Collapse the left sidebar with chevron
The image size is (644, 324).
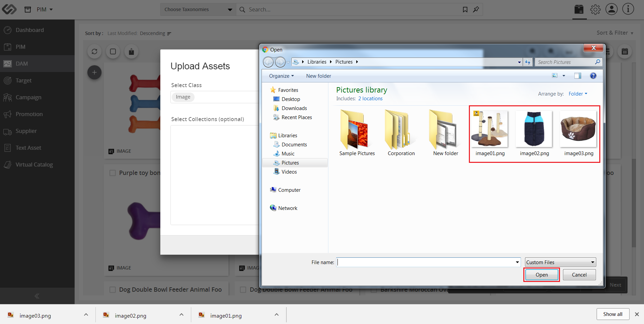click(x=37, y=296)
